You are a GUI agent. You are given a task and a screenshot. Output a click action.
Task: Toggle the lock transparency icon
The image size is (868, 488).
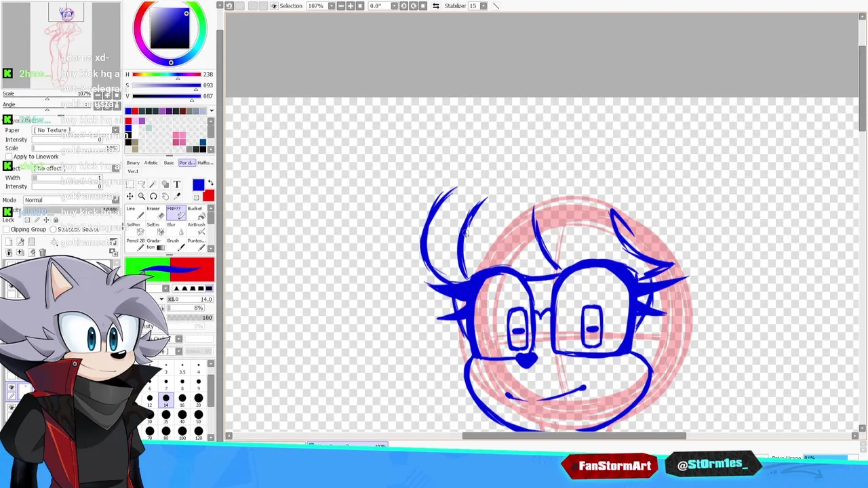point(27,220)
